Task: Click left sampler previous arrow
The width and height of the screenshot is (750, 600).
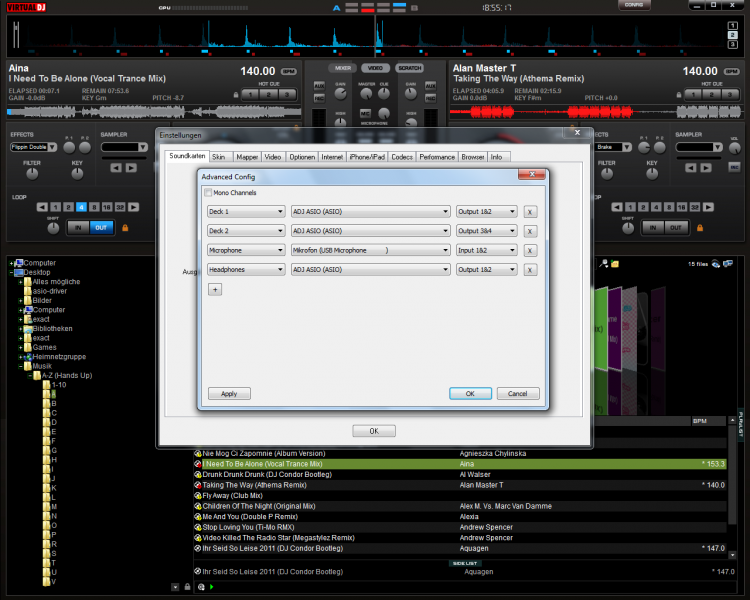Action: click(116, 167)
